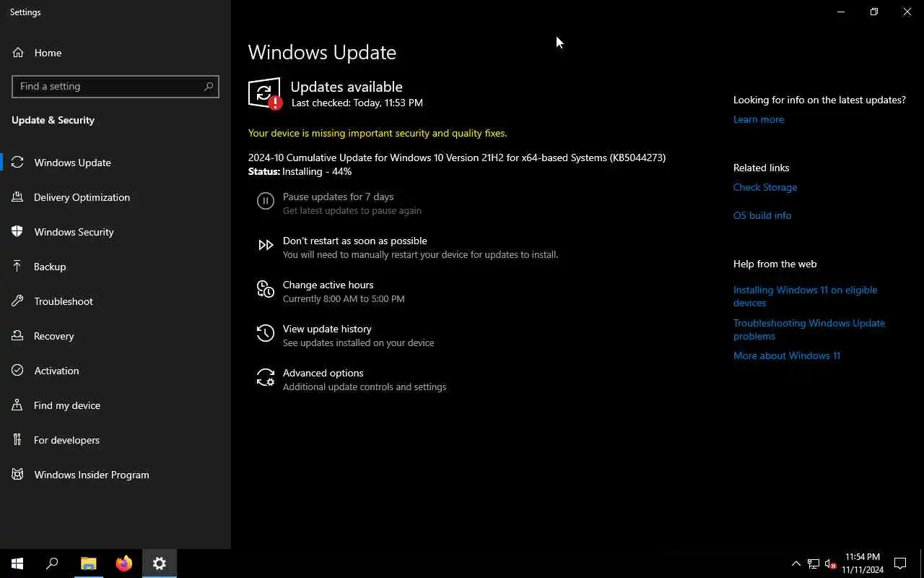Click the yellow missing security fixes warning
Image resolution: width=924 pixels, height=578 pixels.
(378, 133)
